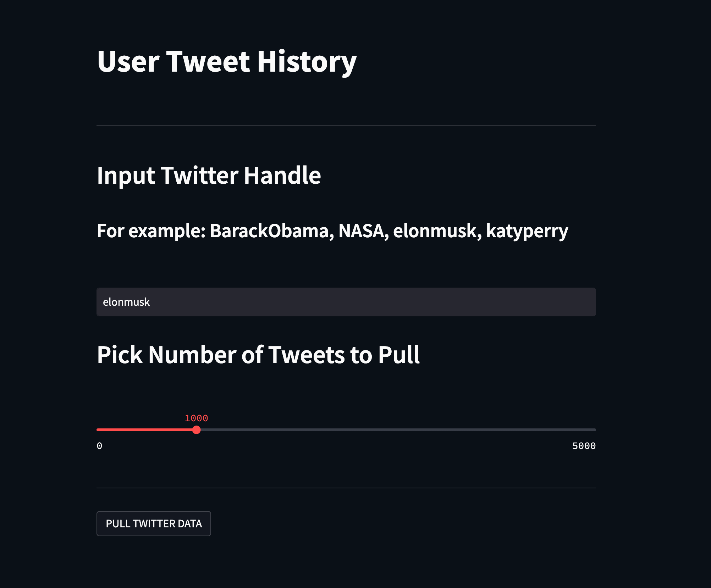
Task: Select the User Tweet History title
Action: coord(226,61)
